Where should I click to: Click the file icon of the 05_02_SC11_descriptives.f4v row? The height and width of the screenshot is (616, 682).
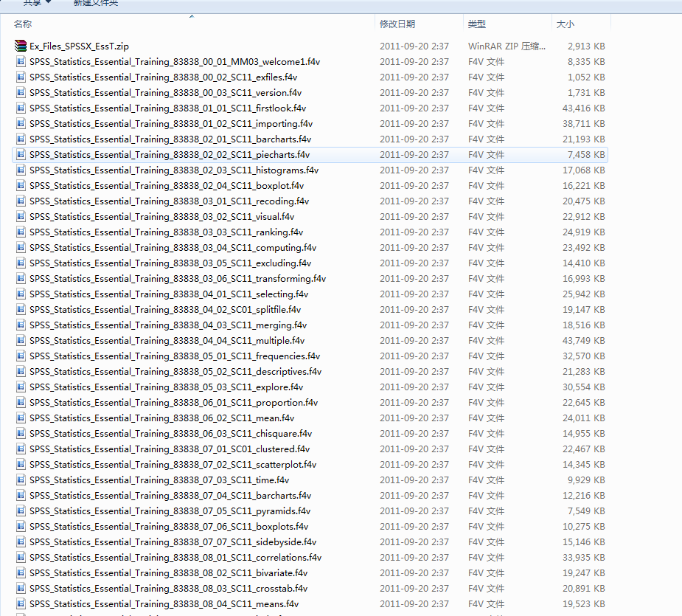point(21,371)
